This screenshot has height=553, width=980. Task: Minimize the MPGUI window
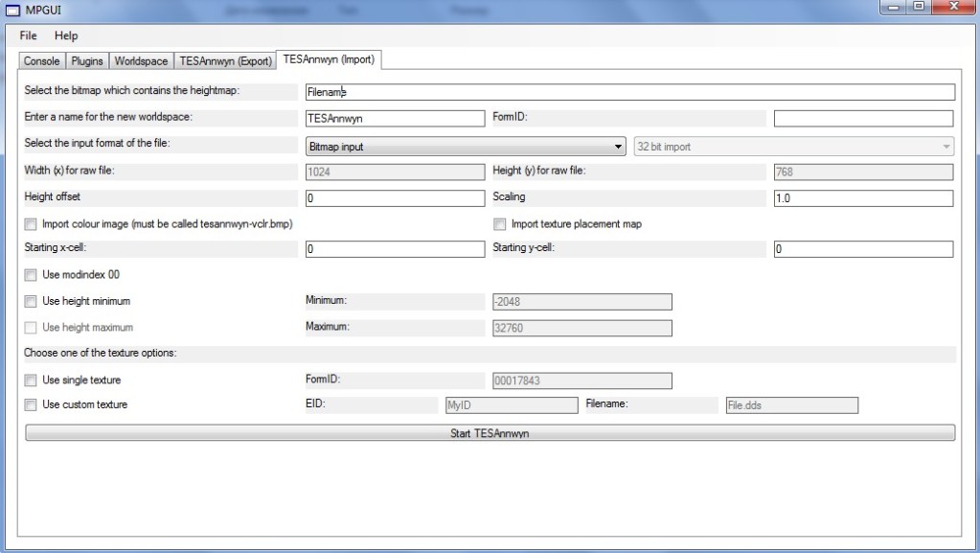[893, 7]
